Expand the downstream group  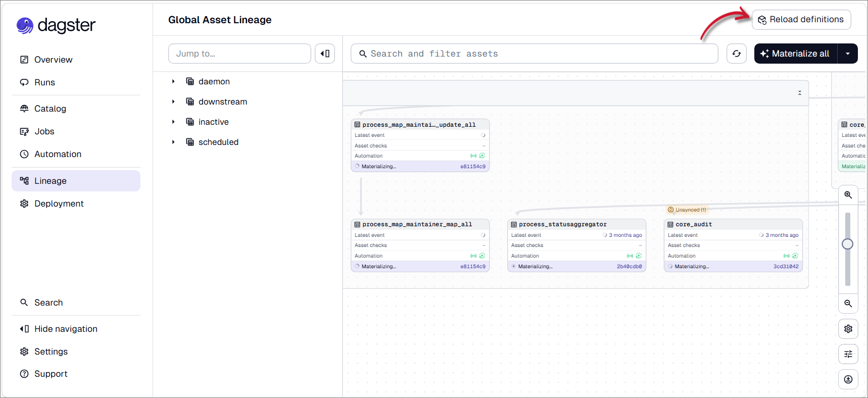coord(173,102)
